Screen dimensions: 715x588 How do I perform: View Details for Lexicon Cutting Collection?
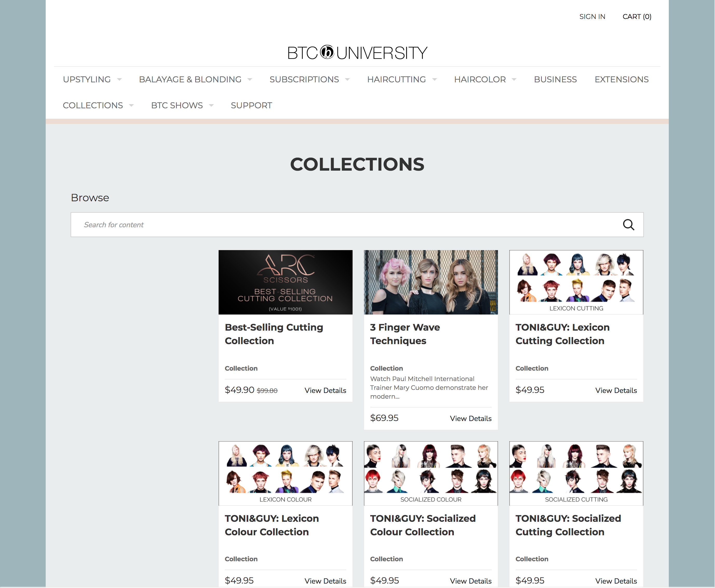616,390
